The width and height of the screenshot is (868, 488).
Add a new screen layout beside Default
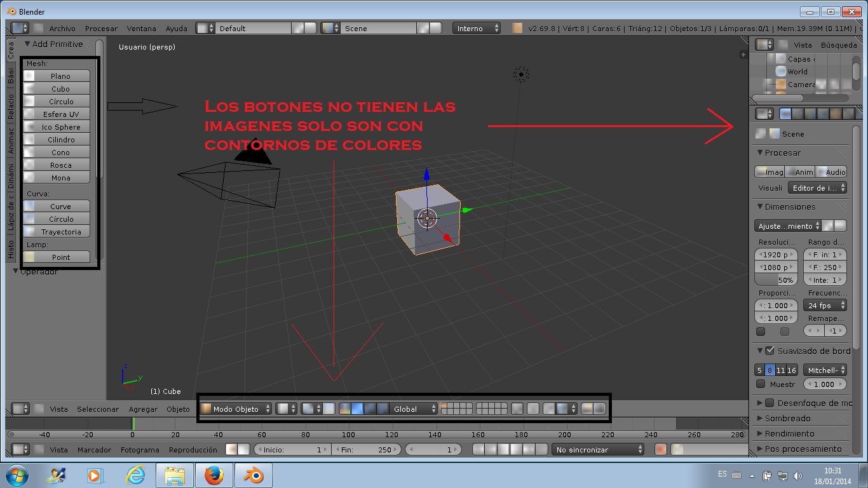tap(298, 28)
